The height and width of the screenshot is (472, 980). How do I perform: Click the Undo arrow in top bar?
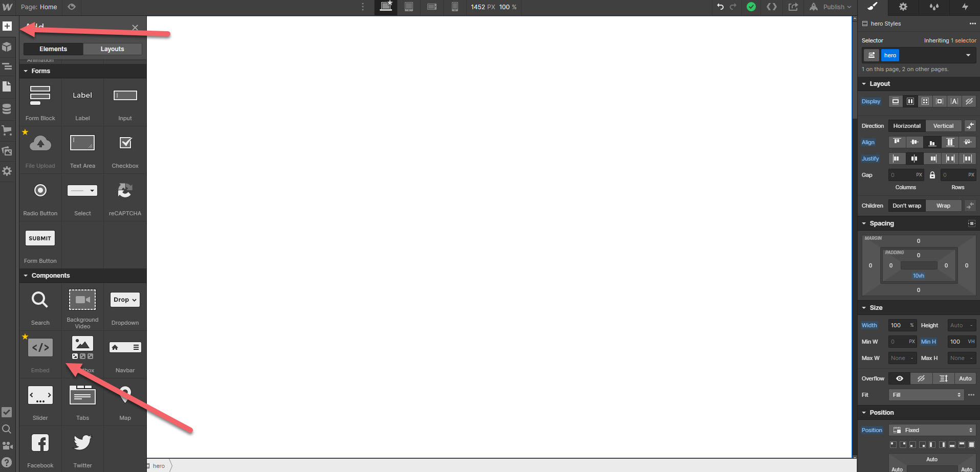pyautogui.click(x=720, y=7)
